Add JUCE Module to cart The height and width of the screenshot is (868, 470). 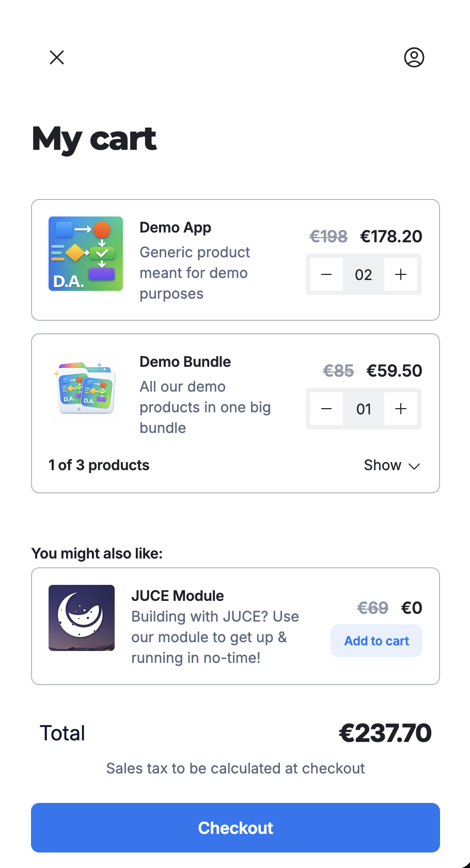[377, 641]
